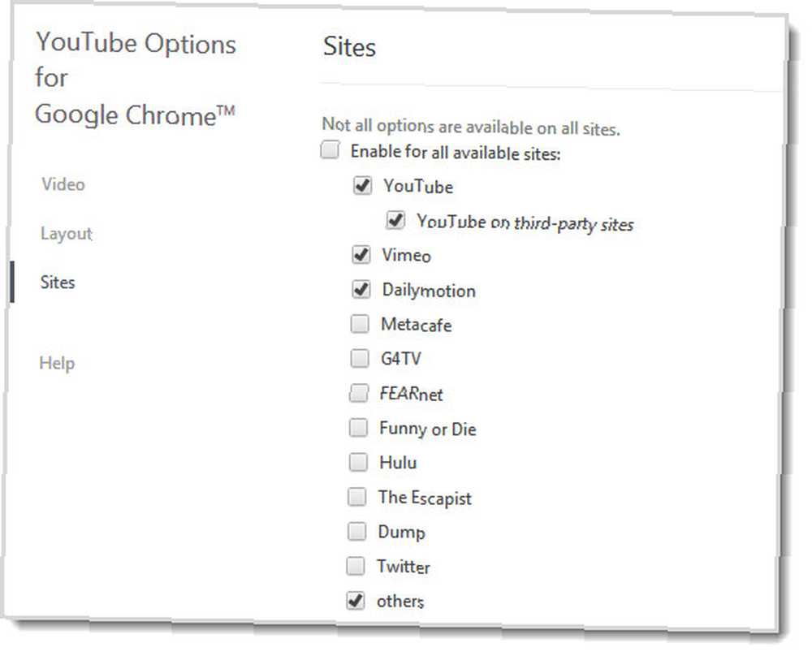Click the 'Sites' page heading
Viewport: 812px width, 656px height.
coord(349,47)
